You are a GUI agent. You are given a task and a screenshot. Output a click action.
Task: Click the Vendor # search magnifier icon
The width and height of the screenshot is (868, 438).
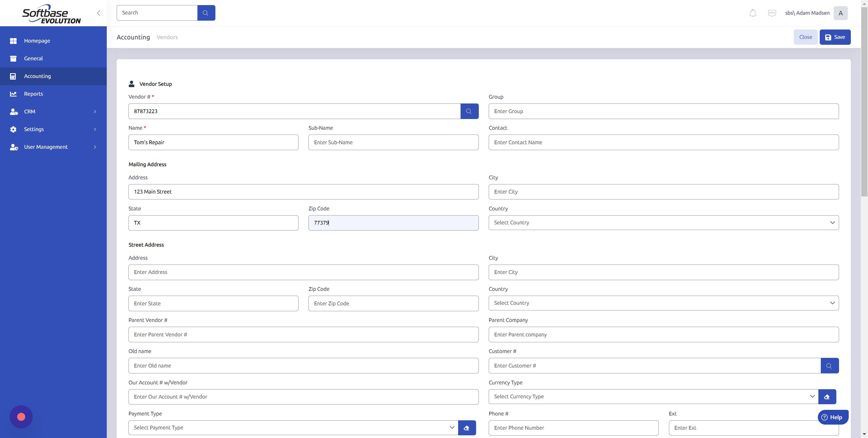469,111
